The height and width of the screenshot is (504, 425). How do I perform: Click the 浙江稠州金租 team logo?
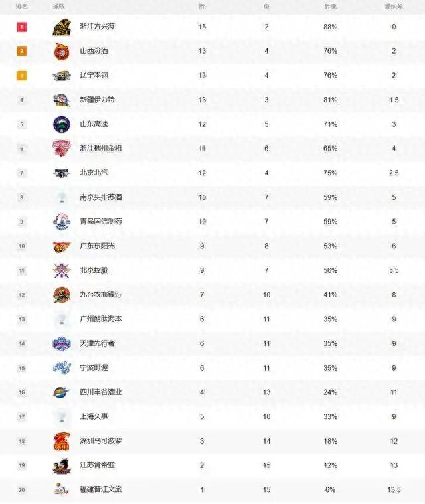[61, 149]
